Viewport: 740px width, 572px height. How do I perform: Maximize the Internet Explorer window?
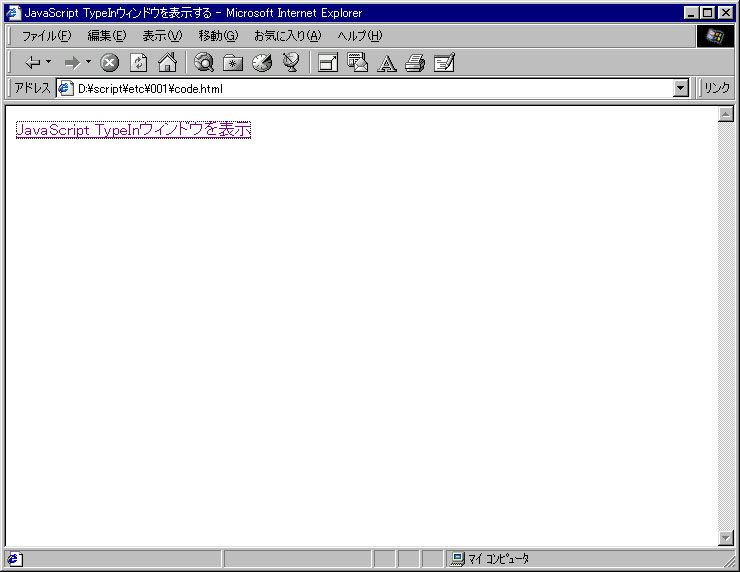(x=707, y=13)
